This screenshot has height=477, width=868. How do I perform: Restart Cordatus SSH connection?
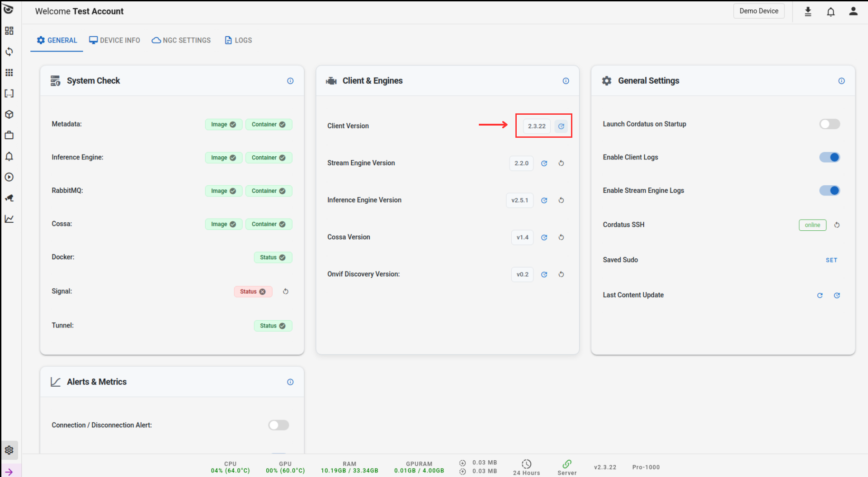(837, 225)
